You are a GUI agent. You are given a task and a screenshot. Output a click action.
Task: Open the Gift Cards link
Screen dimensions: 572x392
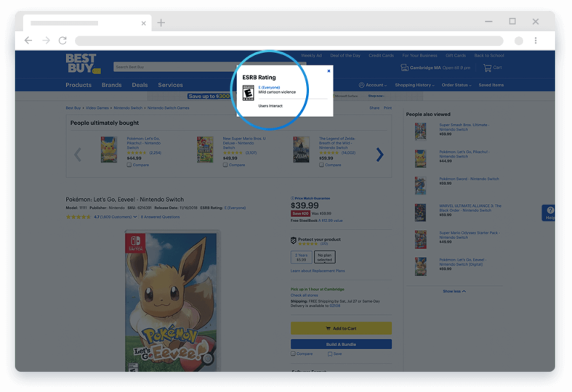coord(456,55)
